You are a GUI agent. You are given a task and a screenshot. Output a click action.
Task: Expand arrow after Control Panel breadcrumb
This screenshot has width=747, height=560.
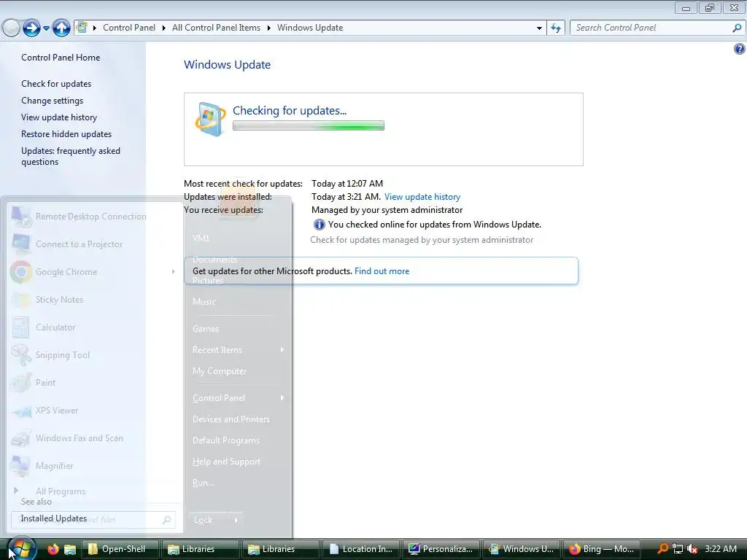coord(163,28)
